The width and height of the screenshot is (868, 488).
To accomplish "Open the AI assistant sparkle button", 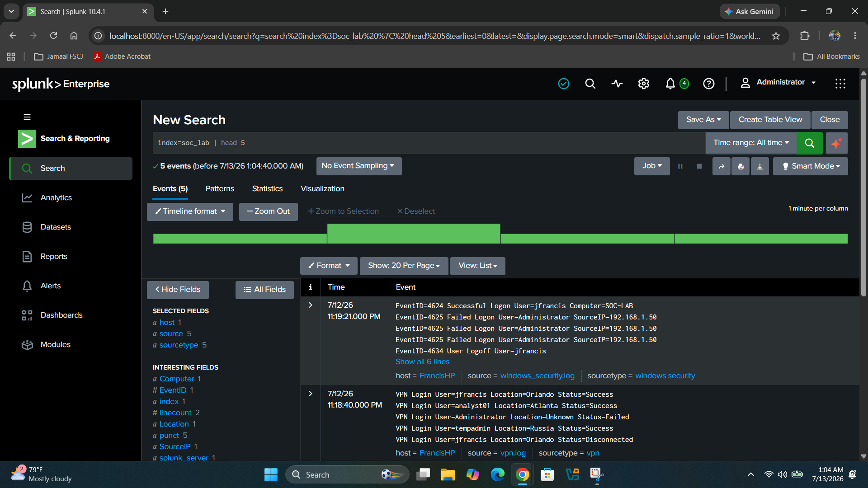I will 836,143.
